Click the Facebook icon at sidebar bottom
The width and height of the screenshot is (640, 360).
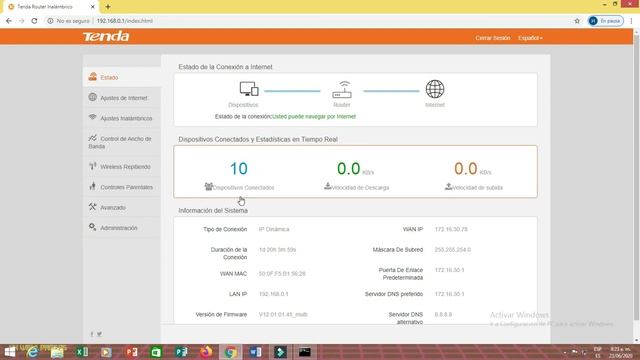(x=92, y=334)
